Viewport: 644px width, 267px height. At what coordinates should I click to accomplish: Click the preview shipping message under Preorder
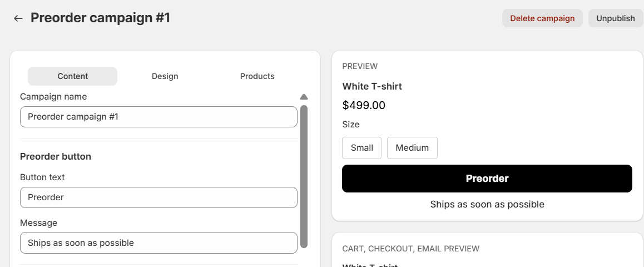tap(487, 204)
